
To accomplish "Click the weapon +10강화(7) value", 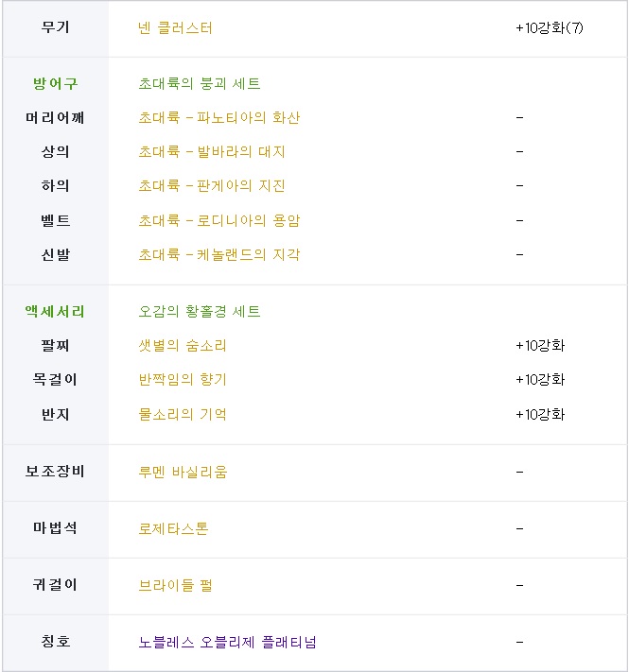I will point(550,28).
